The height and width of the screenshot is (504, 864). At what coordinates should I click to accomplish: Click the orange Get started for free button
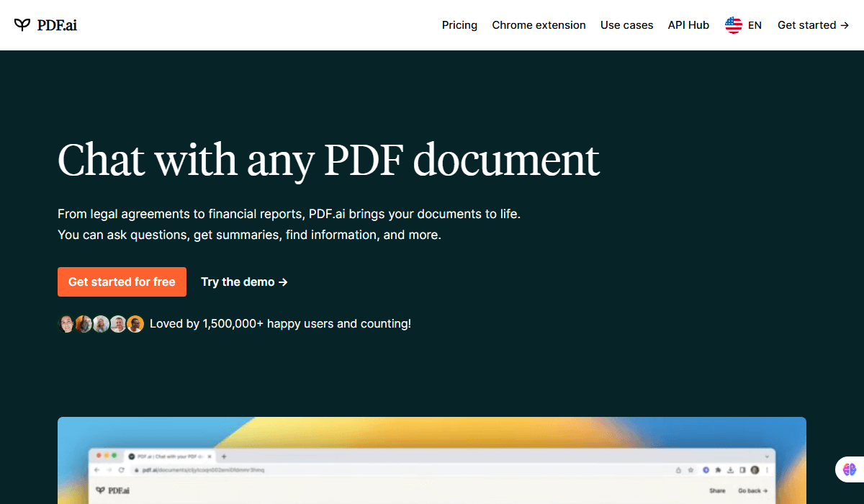[122, 282]
